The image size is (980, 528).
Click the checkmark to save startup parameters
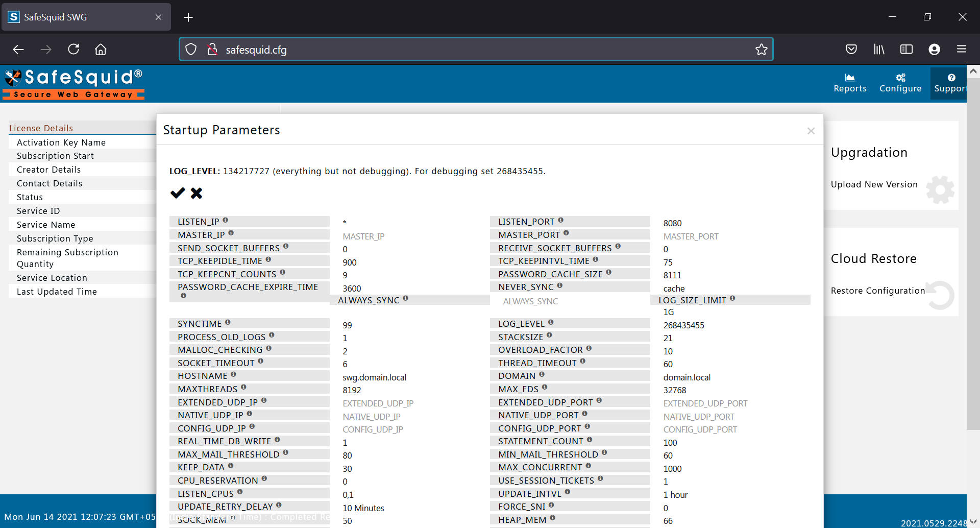pyautogui.click(x=177, y=193)
